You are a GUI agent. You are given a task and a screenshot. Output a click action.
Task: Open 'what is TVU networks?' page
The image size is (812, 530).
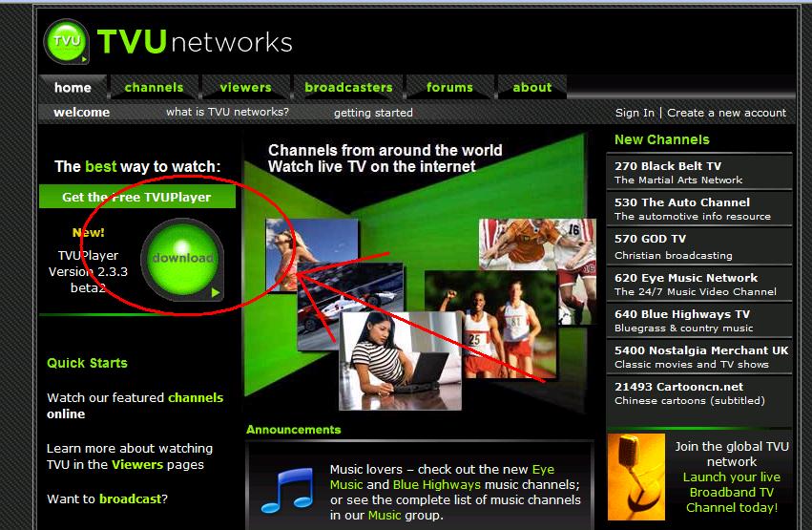[227, 112]
